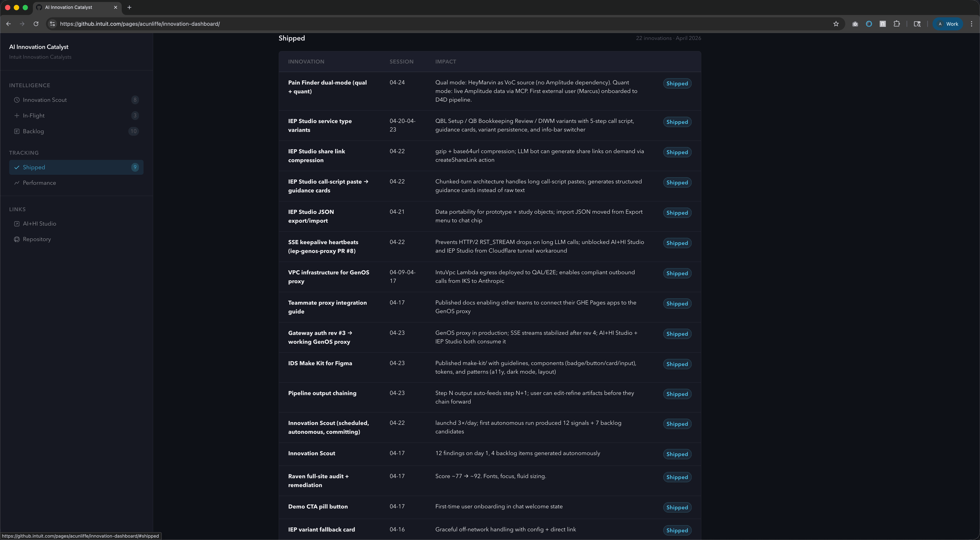Open In-Flight section in sidebar
Viewport: 980px width, 540px height.
(76, 115)
